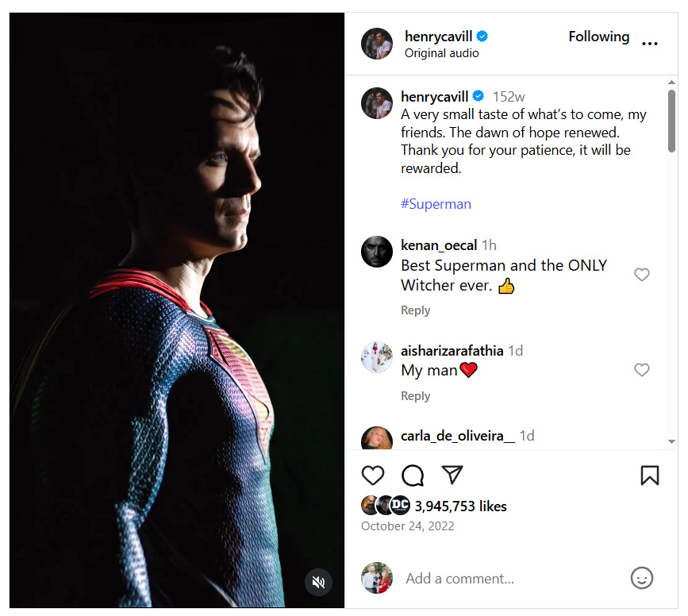Save post using the bookmark icon
The image size is (688, 616).
pyautogui.click(x=649, y=475)
